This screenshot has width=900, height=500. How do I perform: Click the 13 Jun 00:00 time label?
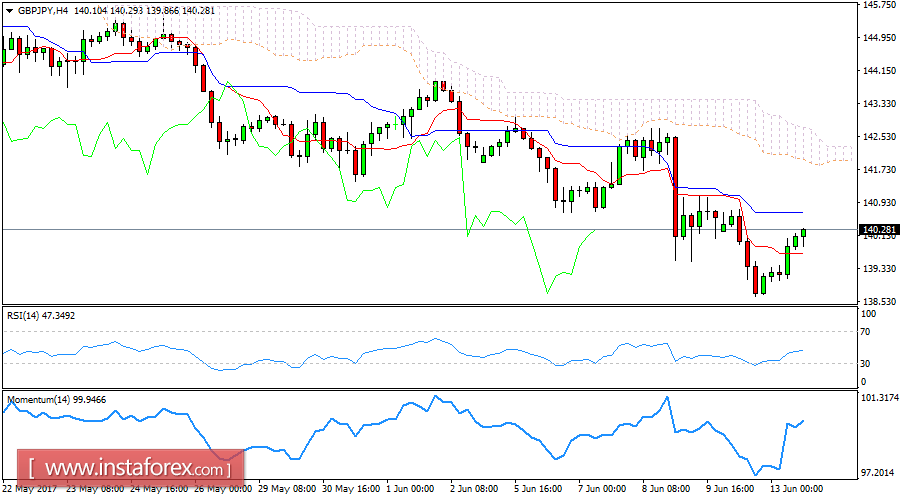click(x=797, y=489)
